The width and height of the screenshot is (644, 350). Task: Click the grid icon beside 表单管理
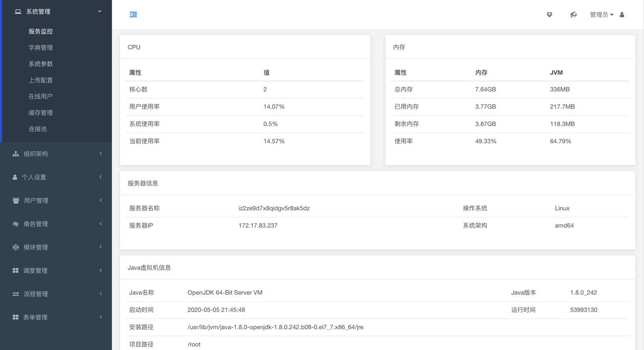pos(16,317)
